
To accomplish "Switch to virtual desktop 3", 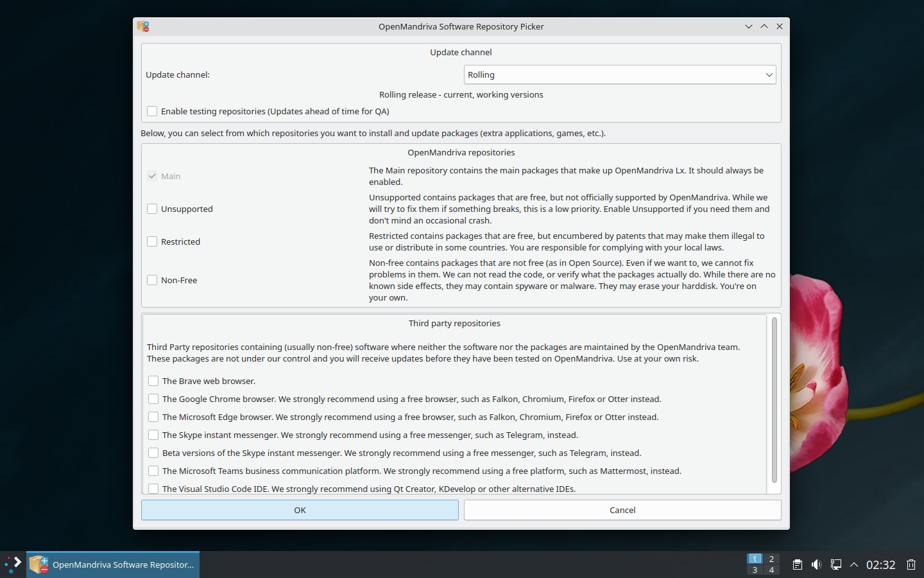I will click(x=755, y=570).
